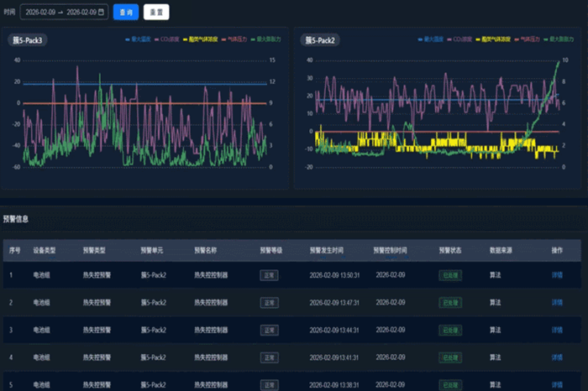The width and height of the screenshot is (588, 391).
Task: Hide CO₂浓度 series in 簇5-Pack2 chart
Action: tap(462, 39)
